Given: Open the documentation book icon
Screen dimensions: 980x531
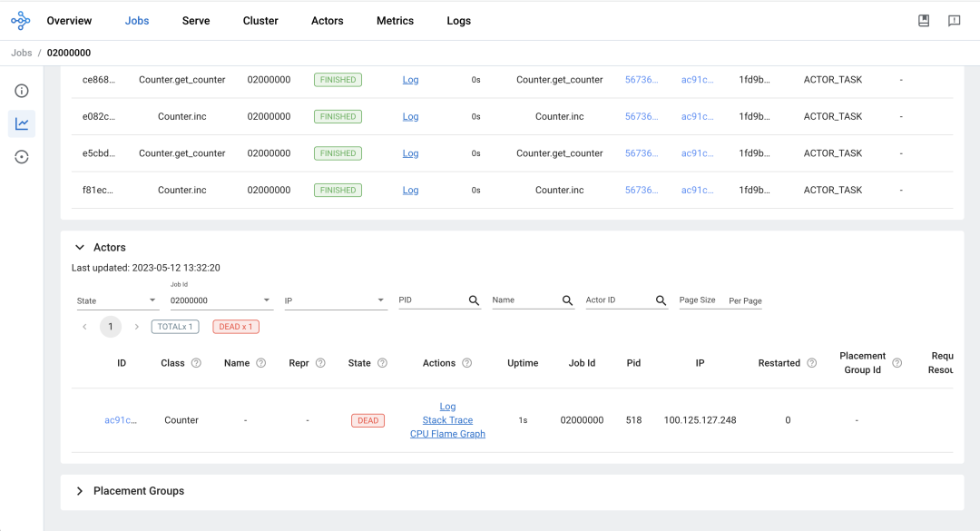Looking at the screenshot, I should [924, 21].
